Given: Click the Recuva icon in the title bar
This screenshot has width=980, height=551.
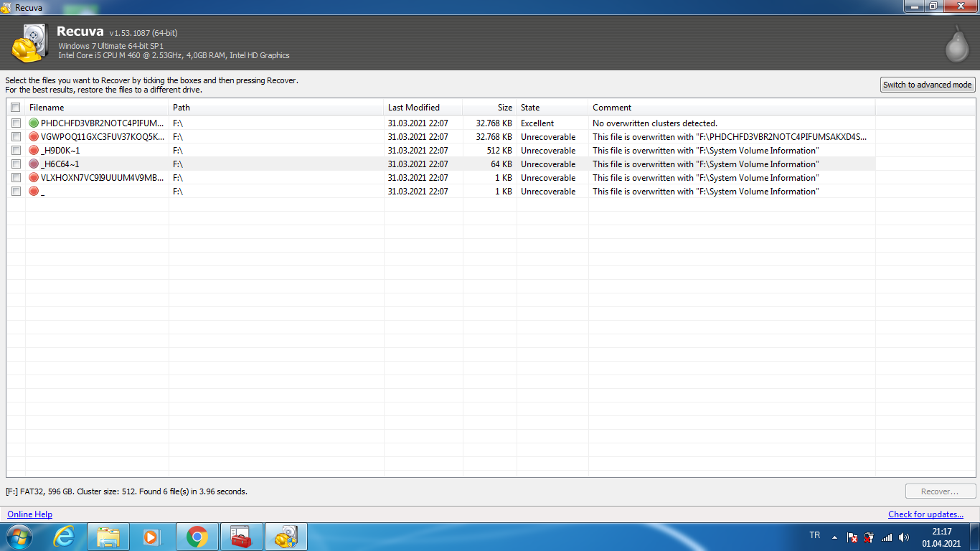Looking at the screenshot, I should tap(6, 7).
